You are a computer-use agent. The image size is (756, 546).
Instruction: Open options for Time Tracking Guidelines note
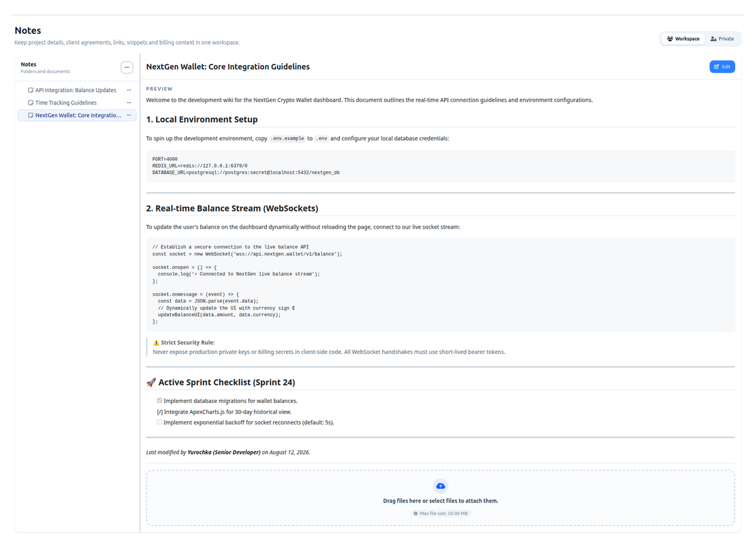click(129, 103)
